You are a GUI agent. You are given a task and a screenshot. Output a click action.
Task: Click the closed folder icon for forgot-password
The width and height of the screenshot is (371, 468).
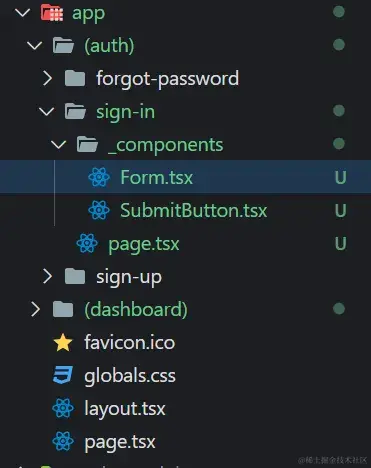coord(75,78)
